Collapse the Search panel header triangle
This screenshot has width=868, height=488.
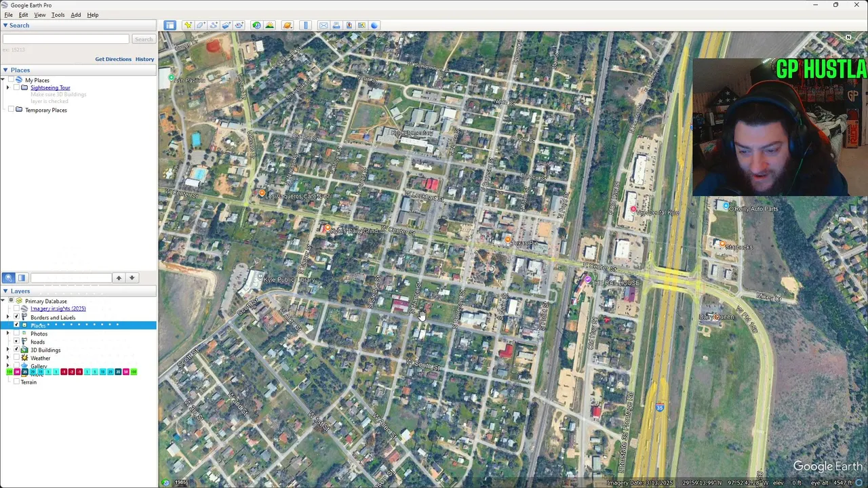pos(5,25)
